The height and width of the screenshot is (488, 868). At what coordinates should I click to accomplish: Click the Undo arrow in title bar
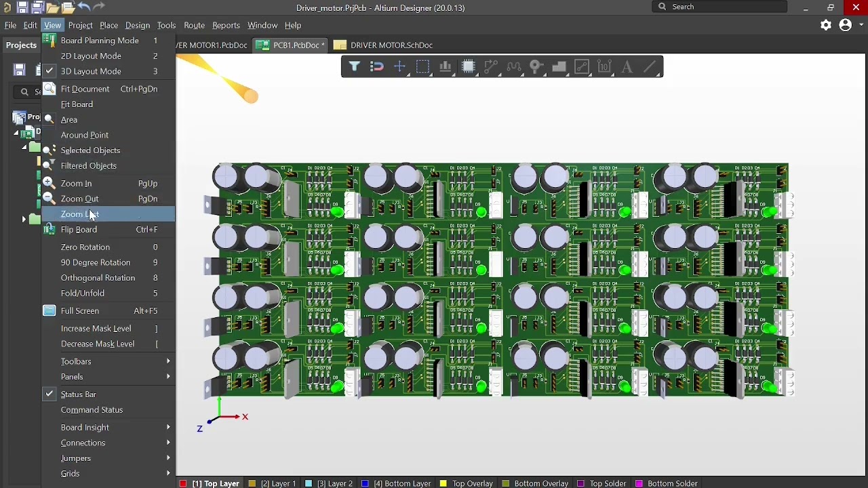click(83, 7)
